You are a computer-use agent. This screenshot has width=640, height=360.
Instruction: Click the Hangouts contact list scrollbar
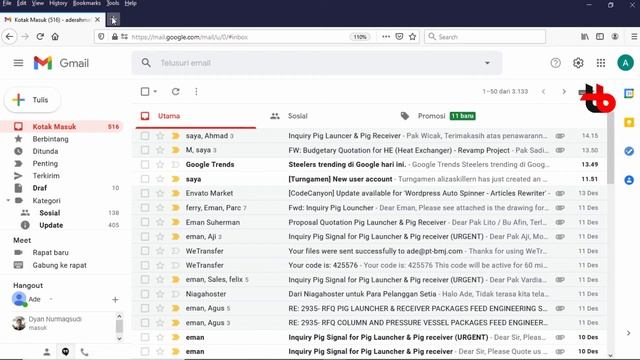click(119, 327)
